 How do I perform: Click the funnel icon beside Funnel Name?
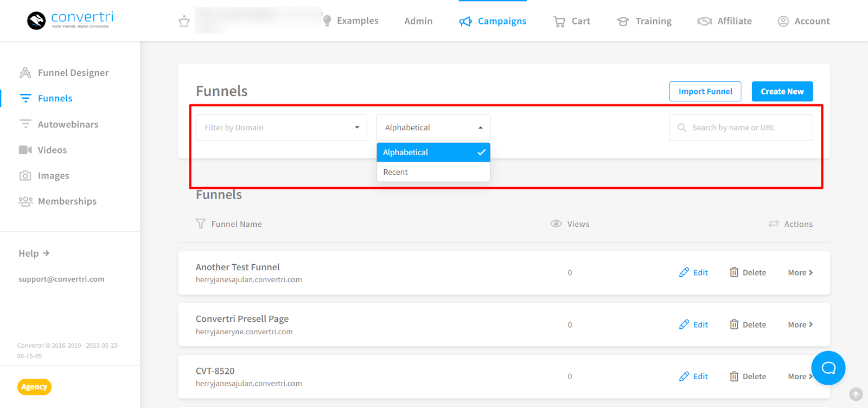[201, 224]
